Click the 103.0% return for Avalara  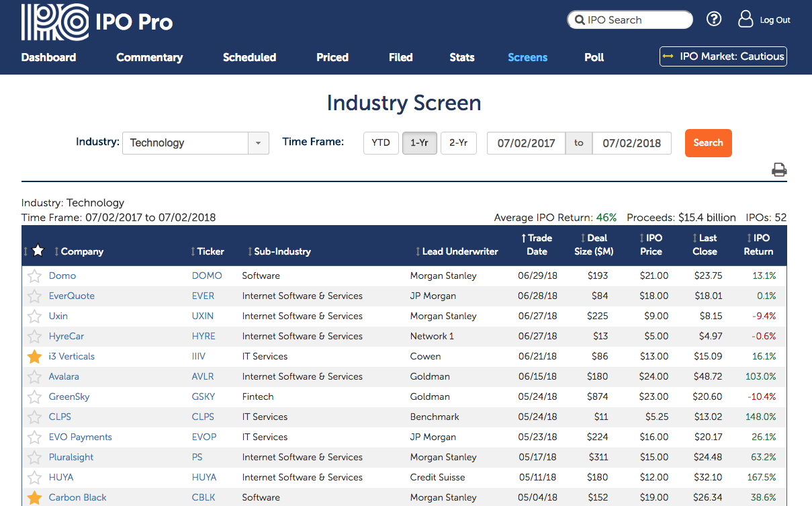pos(761,376)
